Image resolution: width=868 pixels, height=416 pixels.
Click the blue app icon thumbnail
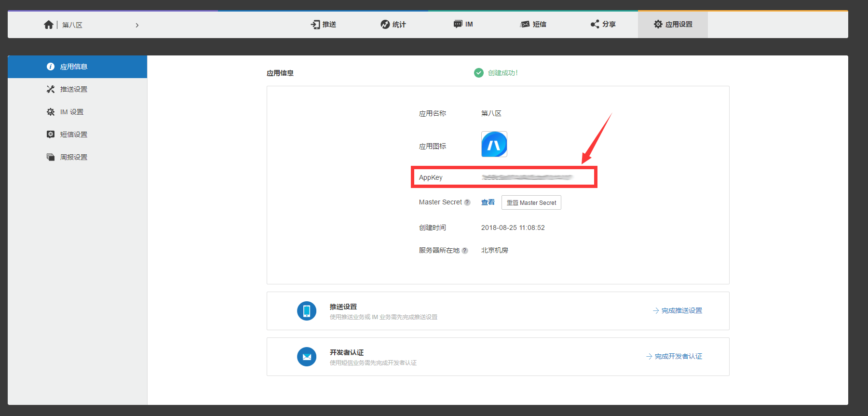pos(494,144)
